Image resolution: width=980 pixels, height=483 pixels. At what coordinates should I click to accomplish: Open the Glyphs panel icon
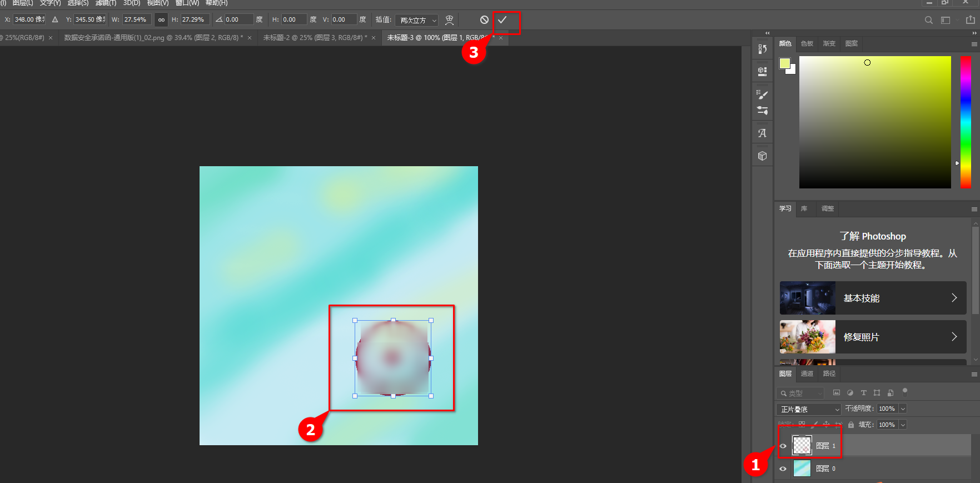(762, 133)
